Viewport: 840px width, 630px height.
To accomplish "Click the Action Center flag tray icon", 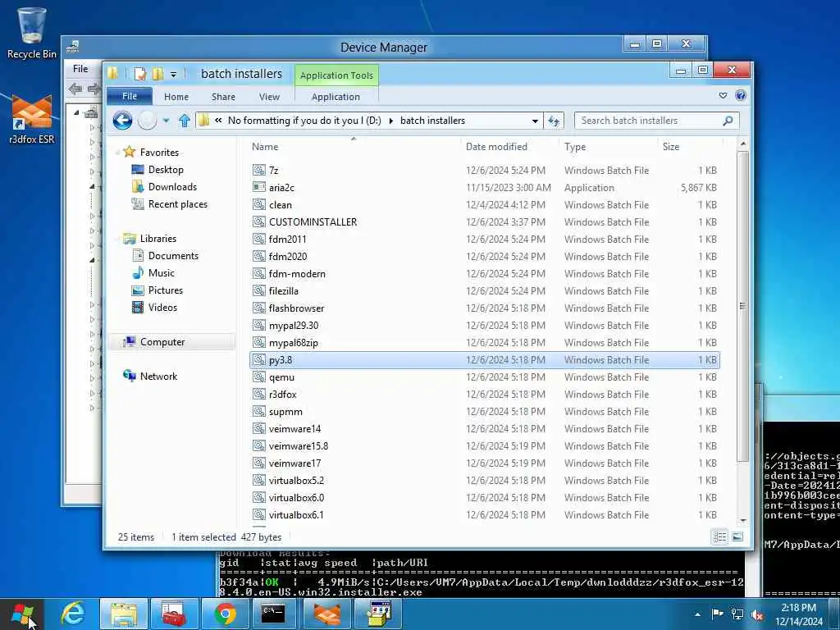I will (717, 614).
